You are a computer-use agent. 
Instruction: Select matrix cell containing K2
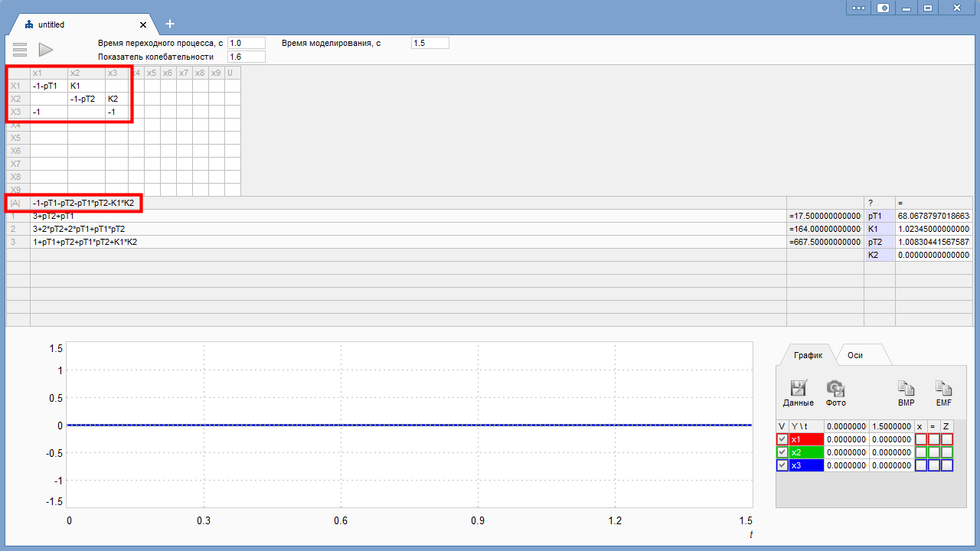pos(116,99)
